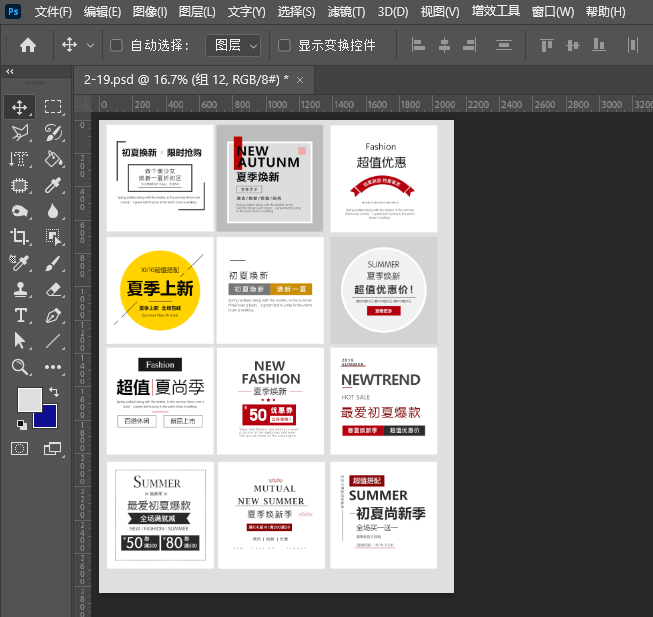Screen dimensions: 653x617
Task: Collapse the toolbox using the double-arrow
Action: pyautogui.click(x=9, y=72)
